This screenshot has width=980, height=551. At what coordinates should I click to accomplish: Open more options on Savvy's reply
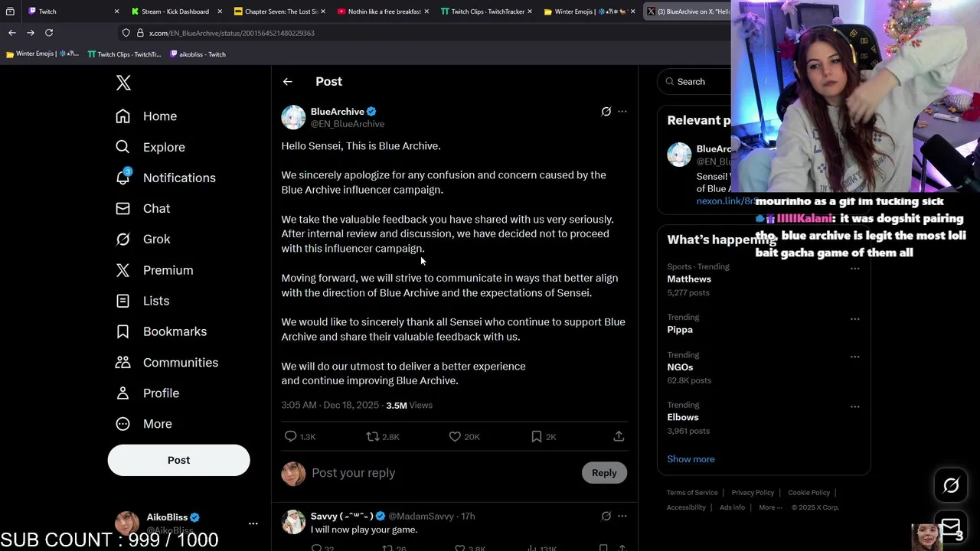(x=622, y=517)
